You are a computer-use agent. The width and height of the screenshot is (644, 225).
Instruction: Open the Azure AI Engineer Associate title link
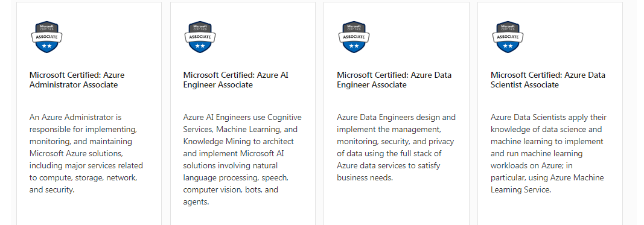[236, 80]
